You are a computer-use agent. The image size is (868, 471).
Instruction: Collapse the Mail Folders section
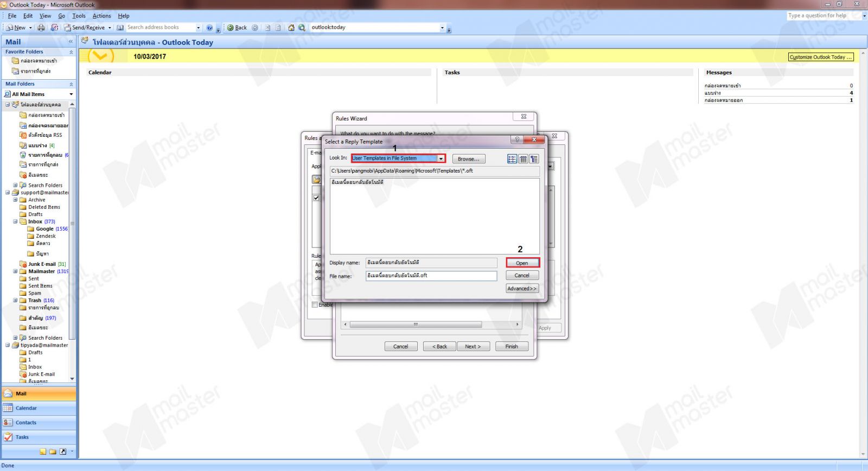click(71, 84)
